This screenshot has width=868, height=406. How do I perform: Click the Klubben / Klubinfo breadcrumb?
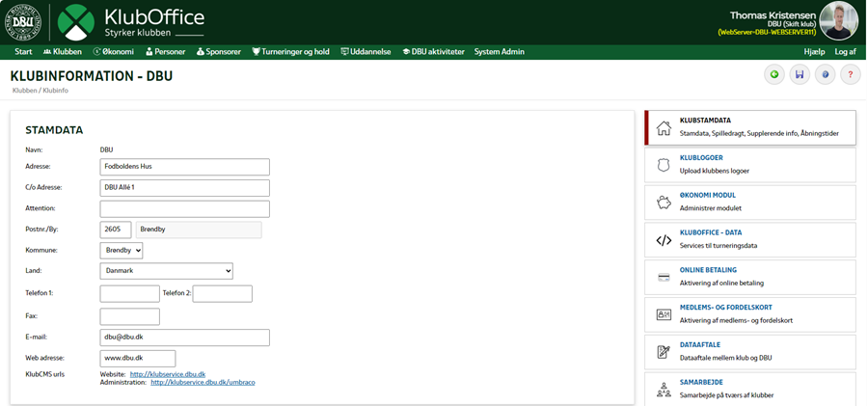coord(40,91)
